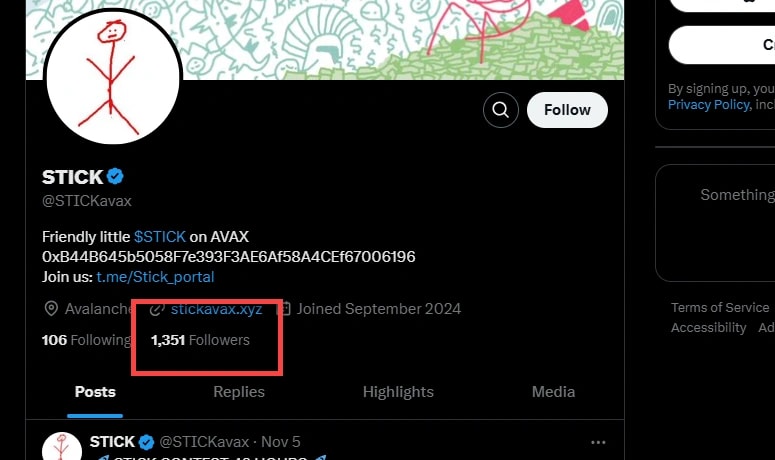Open the Terms of Service link

720,307
